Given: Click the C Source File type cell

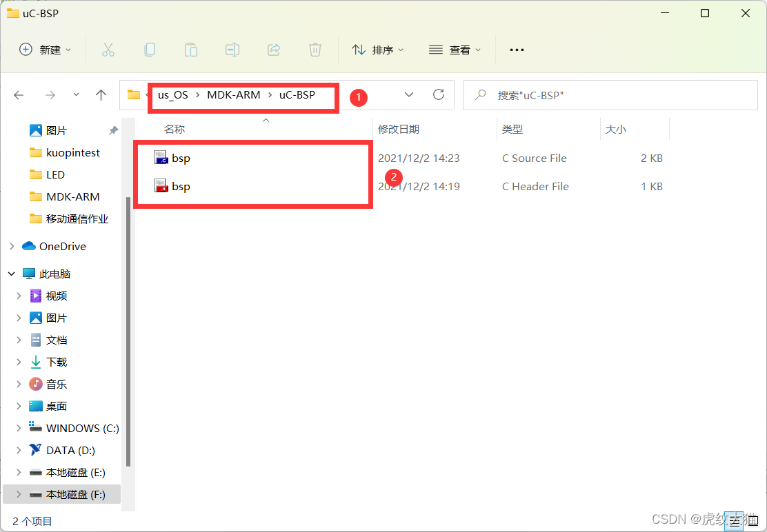Looking at the screenshot, I should (534, 158).
